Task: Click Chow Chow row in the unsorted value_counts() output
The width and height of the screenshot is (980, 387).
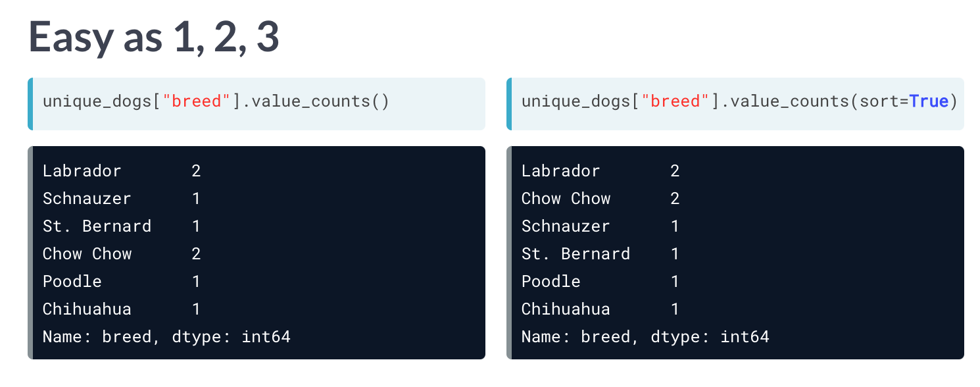Action: pos(122,254)
